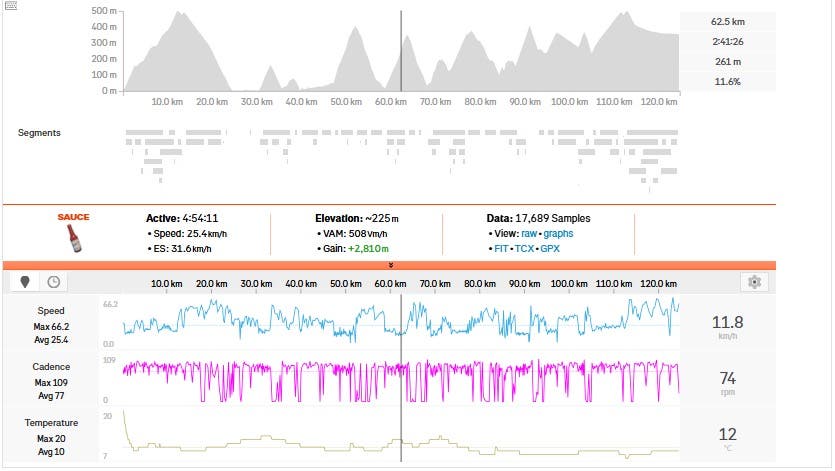
Task: Open the graphs data view link
Action: point(558,233)
